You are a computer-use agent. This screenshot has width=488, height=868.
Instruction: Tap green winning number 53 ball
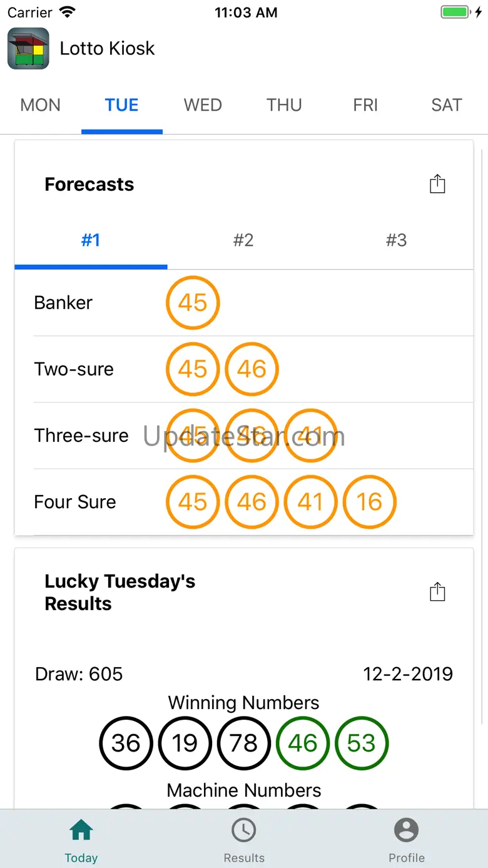[x=362, y=743]
